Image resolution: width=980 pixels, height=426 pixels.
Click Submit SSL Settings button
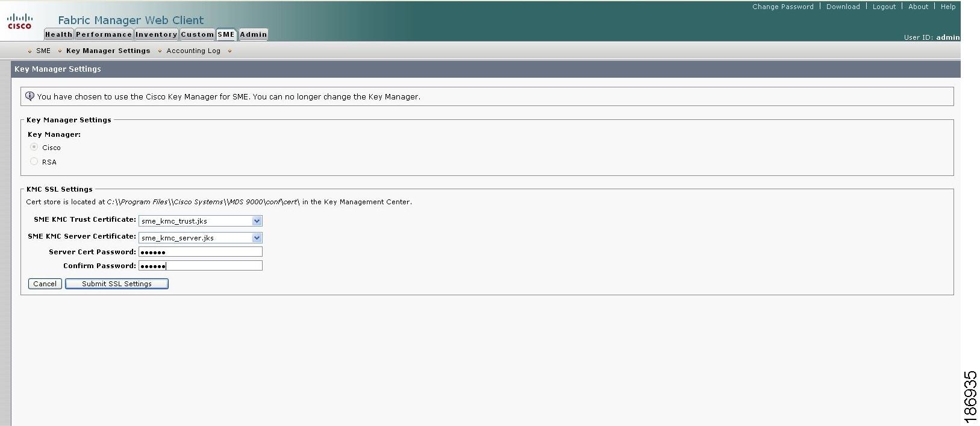click(117, 284)
